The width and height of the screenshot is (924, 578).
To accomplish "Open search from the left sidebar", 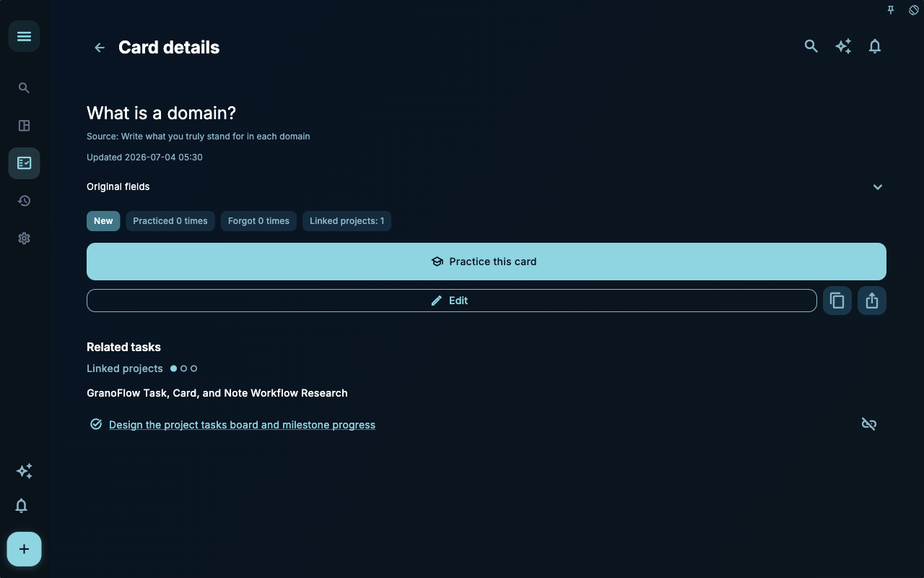I will 24,88.
